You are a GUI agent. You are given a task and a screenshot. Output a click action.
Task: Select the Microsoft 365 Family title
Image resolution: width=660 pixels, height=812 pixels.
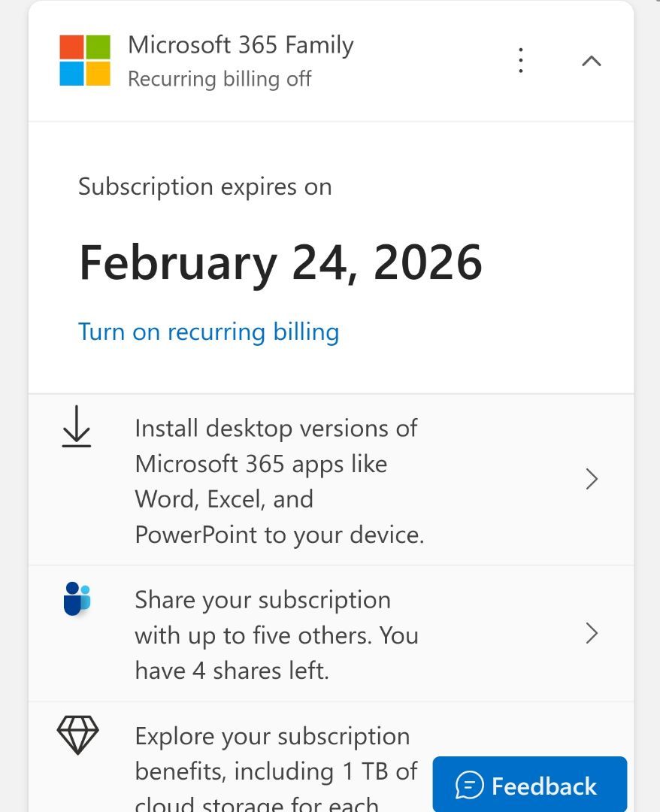[241, 45]
